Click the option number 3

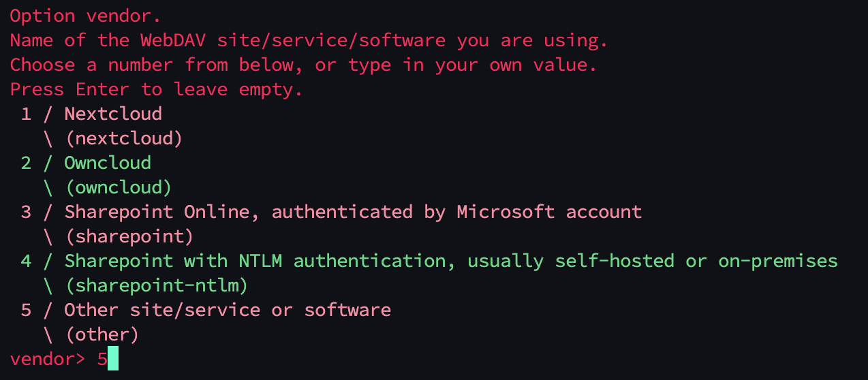click(x=26, y=212)
